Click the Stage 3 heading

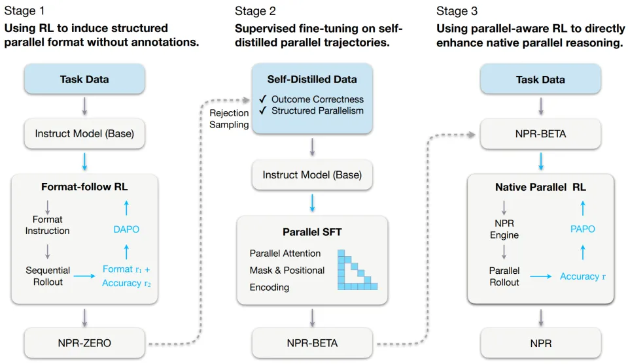(459, 11)
